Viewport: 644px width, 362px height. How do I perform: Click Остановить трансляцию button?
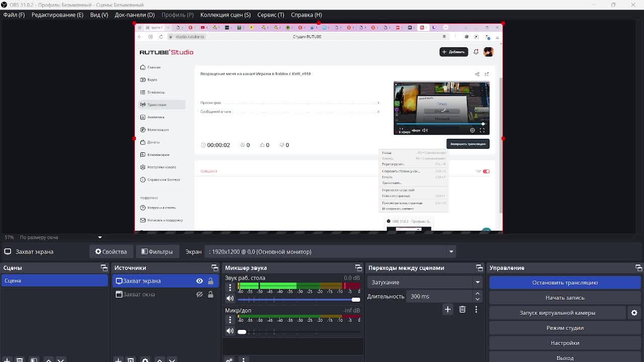[565, 283]
